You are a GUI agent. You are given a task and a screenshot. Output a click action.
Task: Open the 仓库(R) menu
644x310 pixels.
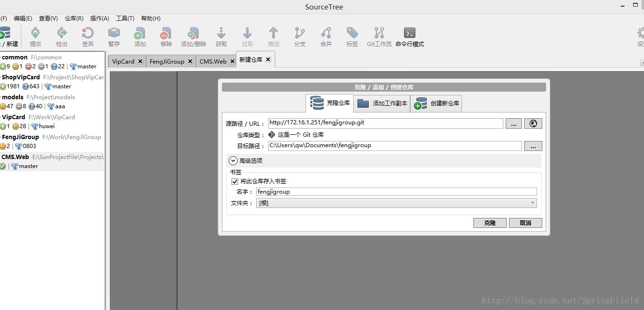point(74,19)
